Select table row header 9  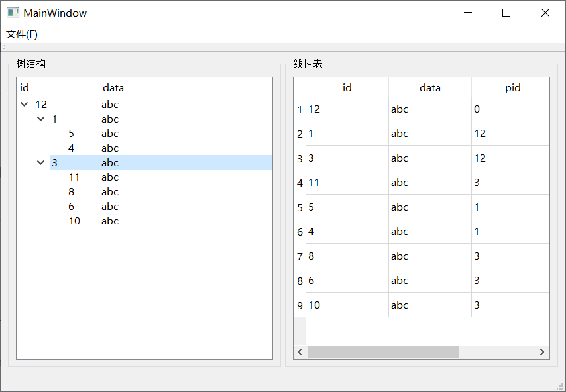(x=300, y=305)
